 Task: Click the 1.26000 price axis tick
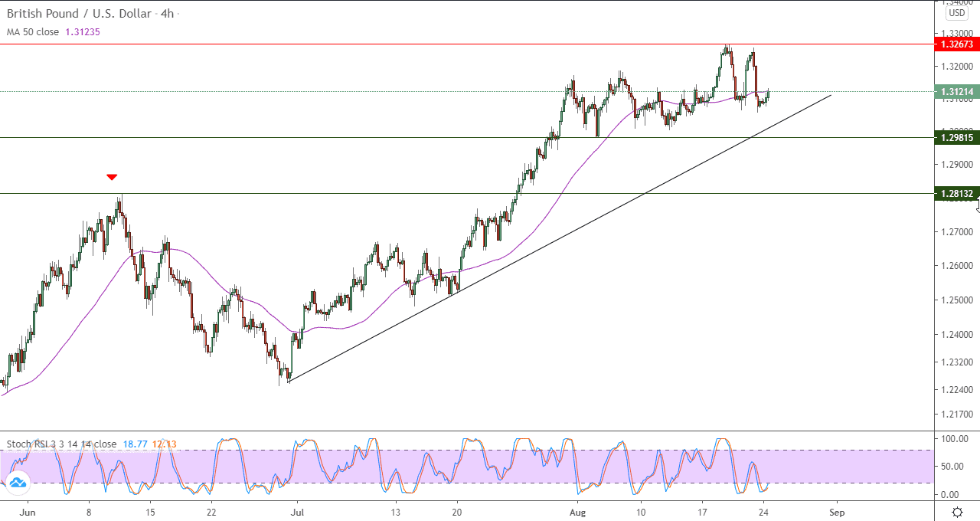tap(957, 266)
